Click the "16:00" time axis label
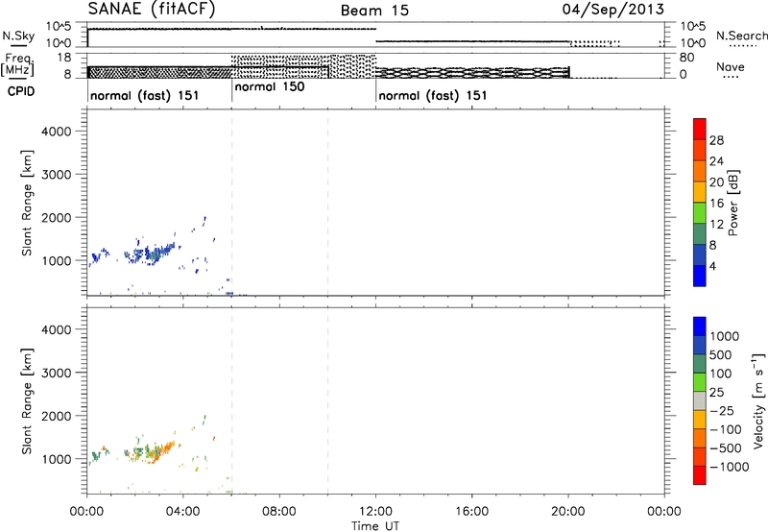Viewport: 768px width, 532px height. [471, 512]
